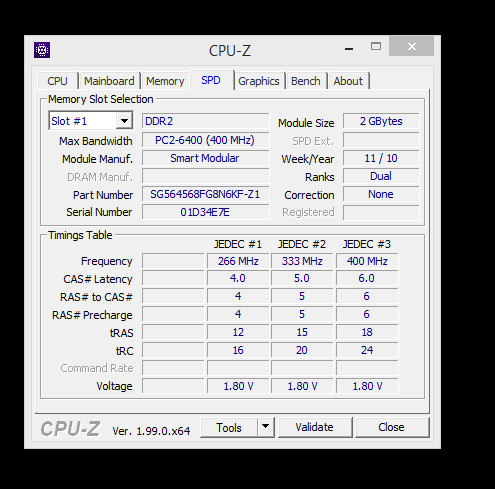This screenshot has width=495, height=489.
Task: Click the SPD tab
Action: (211, 80)
